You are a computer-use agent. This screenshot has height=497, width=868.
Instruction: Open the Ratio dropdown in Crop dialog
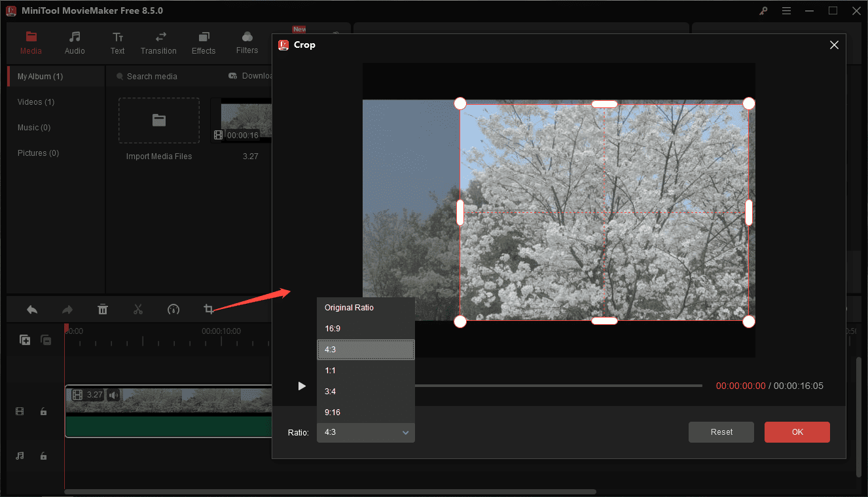[365, 432]
